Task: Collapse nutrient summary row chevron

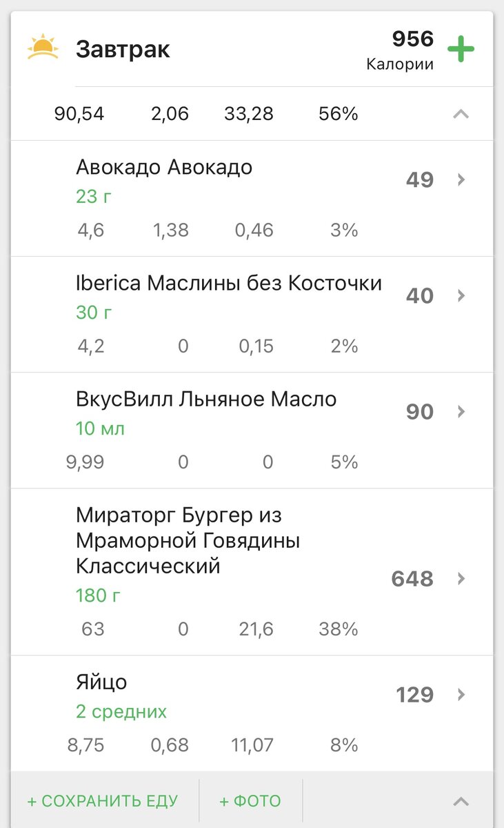Action: pyautogui.click(x=461, y=115)
